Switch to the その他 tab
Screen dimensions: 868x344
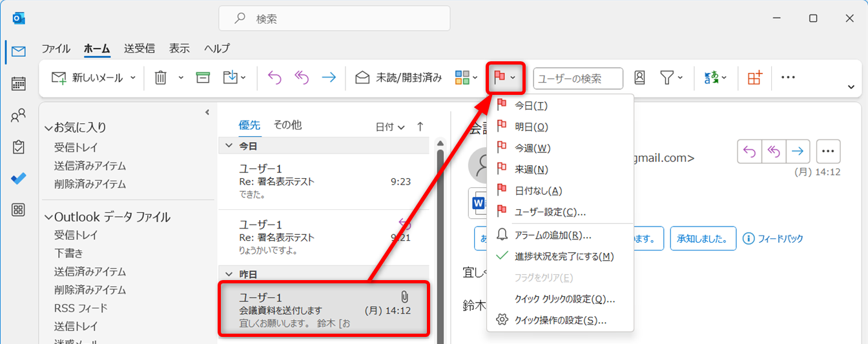click(x=287, y=125)
